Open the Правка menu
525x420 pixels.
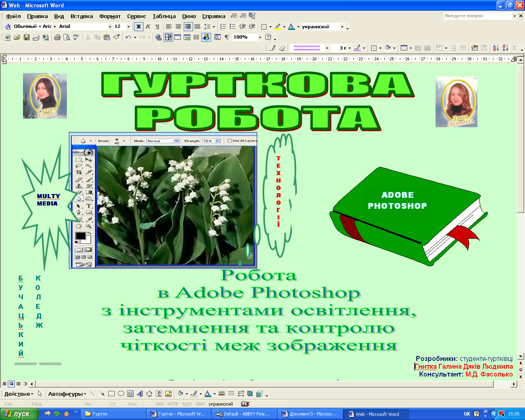coord(37,16)
